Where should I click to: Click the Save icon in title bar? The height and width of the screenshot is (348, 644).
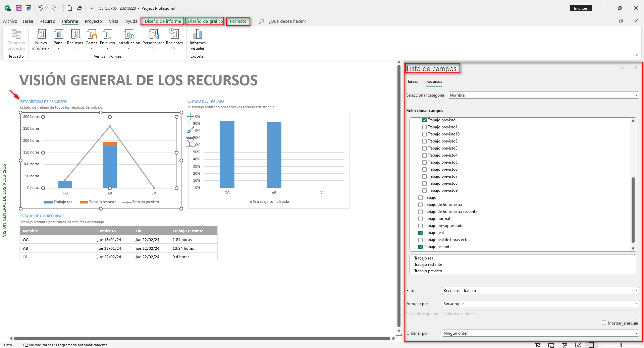tap(19, 8)
